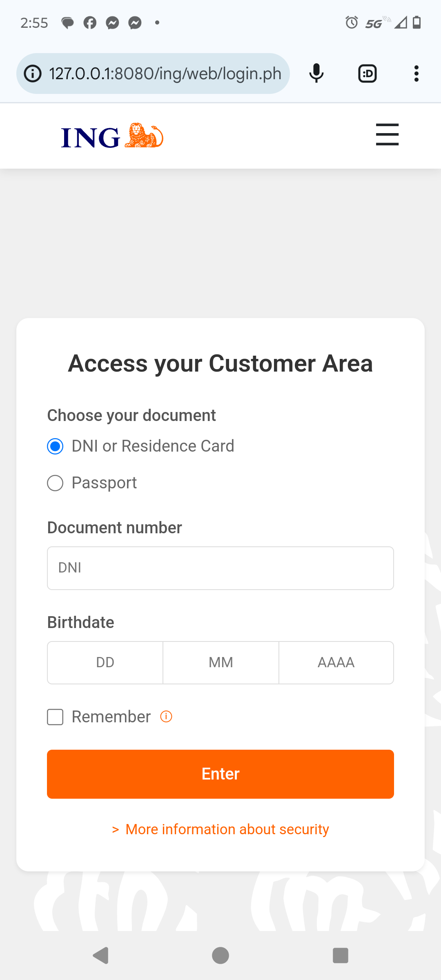
Task: Open More information about security link
Action: point(227,829)
